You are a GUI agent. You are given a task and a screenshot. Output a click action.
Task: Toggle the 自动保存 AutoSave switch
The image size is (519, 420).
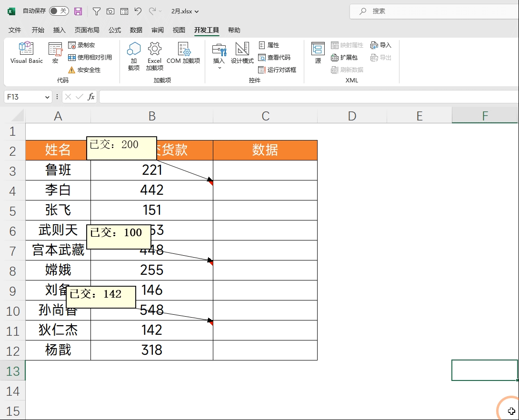[x=59, y=11]
